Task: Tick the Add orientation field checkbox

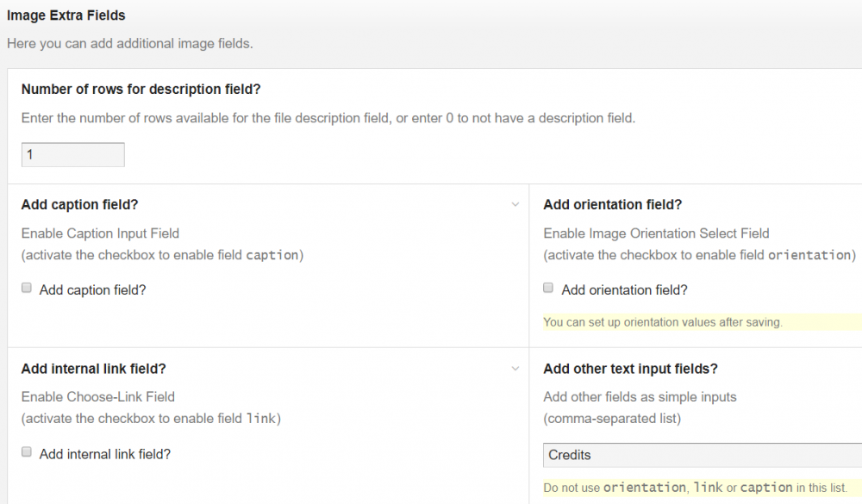Action: [549, 289]
